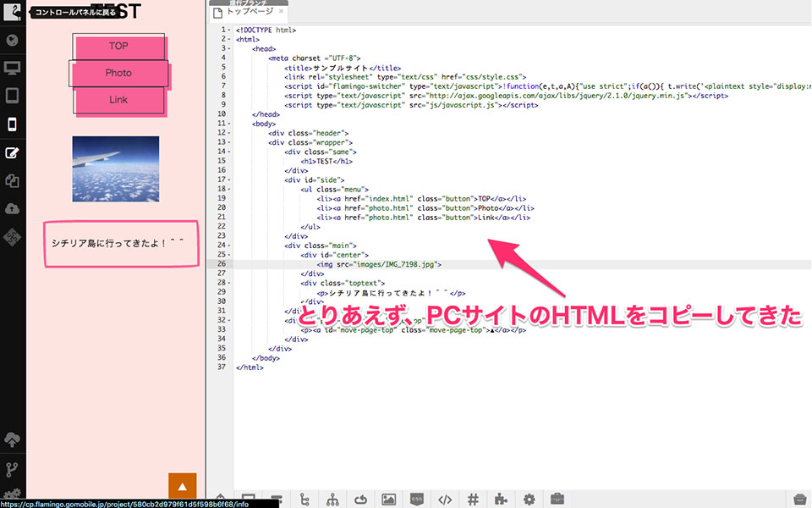Image resolution: width=812 pixels, height=508 pixels.
Task: Click the undo history loop icon in bottom toolbar
Action: 360,500
